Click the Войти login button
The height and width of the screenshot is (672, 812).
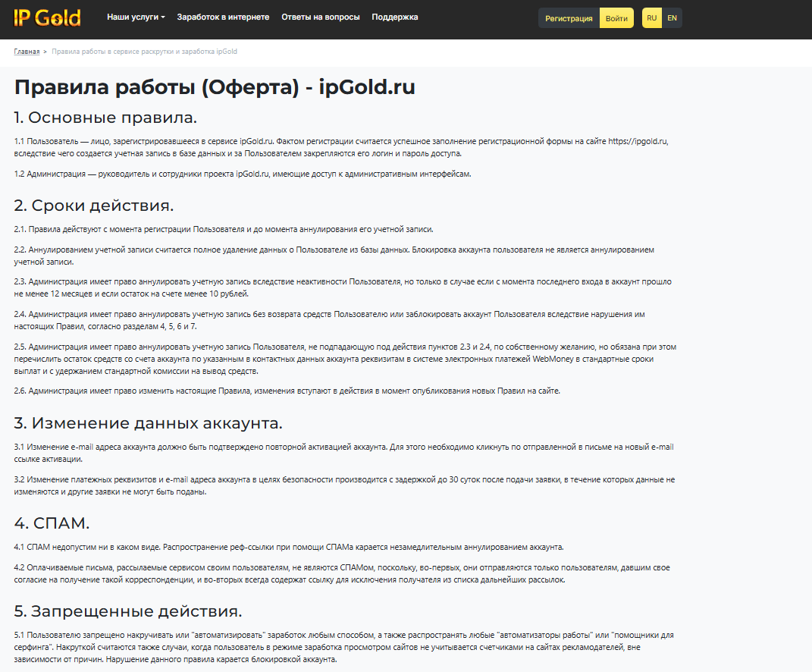click(x=616, y=18)
